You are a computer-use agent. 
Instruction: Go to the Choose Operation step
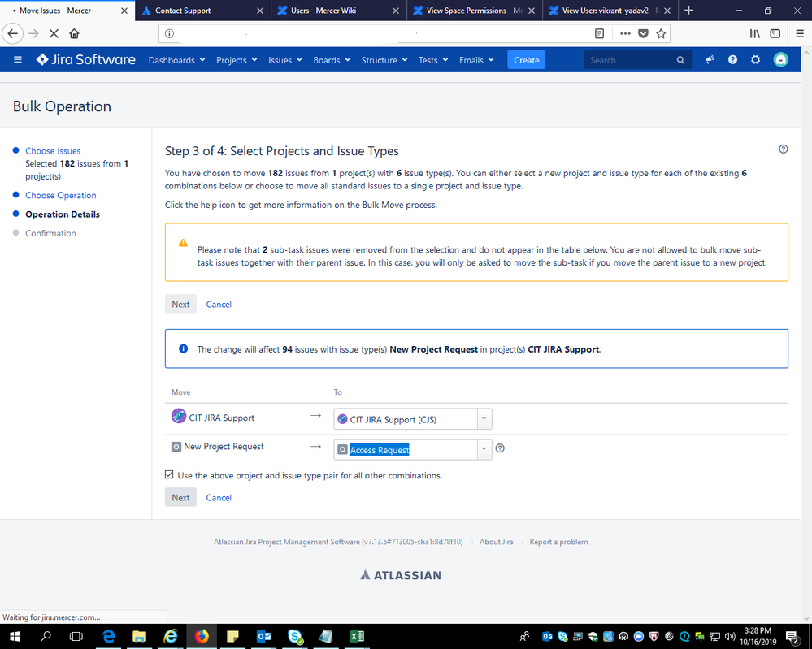61,195
